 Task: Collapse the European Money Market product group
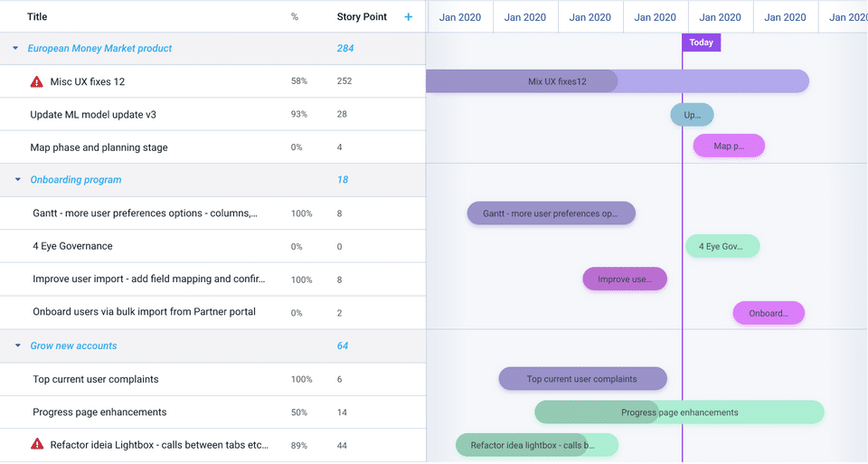tap(15, 49)
